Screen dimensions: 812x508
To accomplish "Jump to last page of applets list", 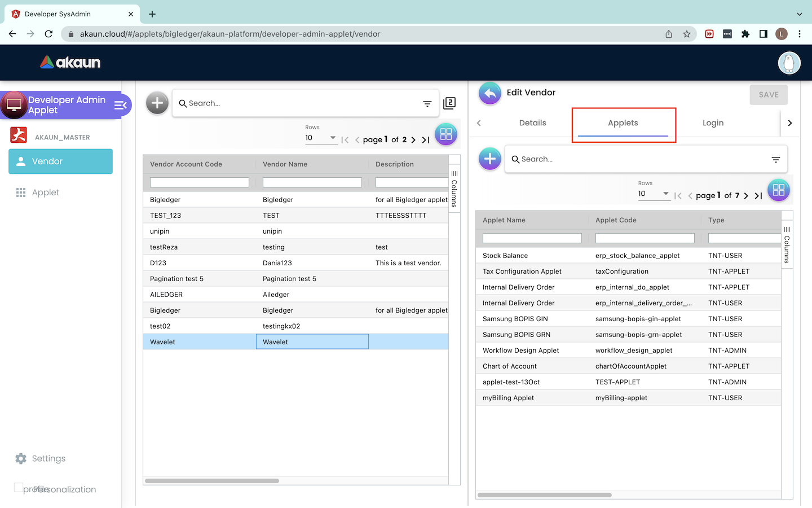I will click(x=758, y=196).
